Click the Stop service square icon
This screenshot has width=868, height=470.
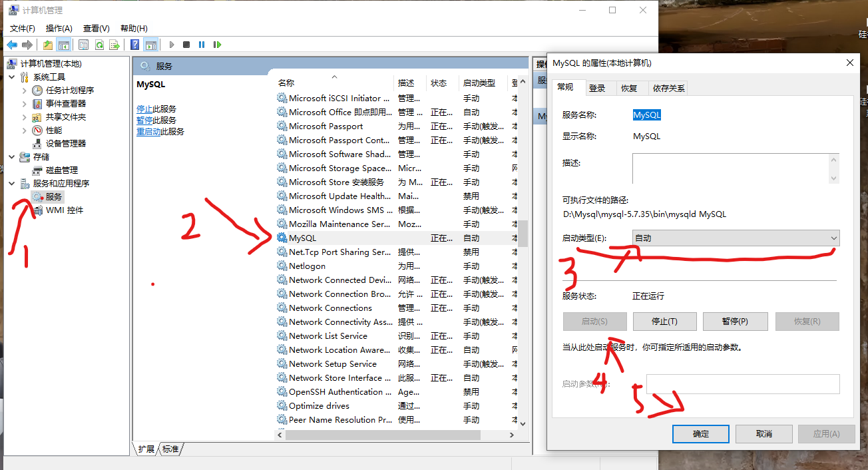[x=186, y=45]
